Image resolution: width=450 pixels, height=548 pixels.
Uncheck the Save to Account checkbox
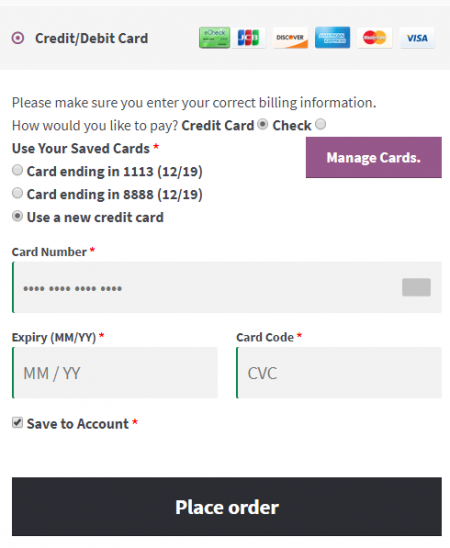[x=17, y=423]
